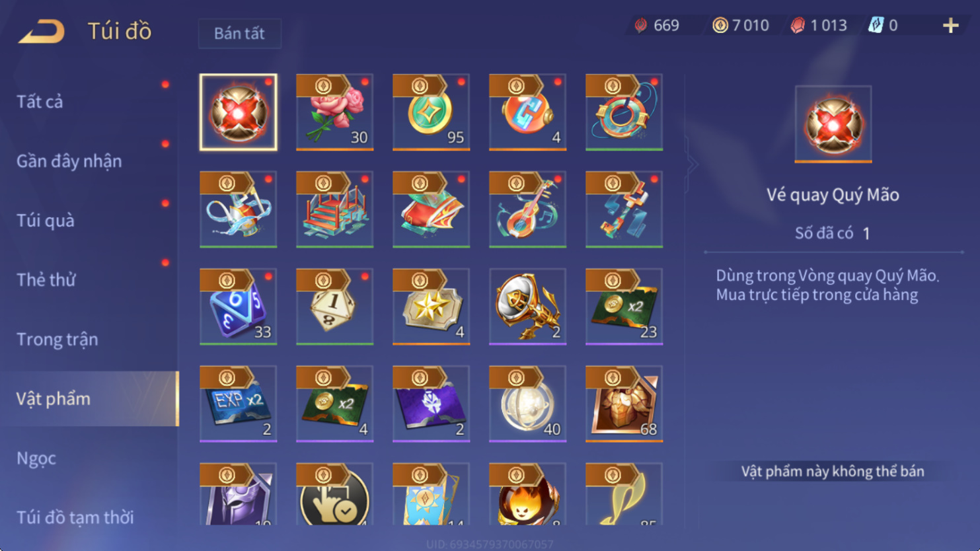Select the white orb item with 40
This screenshot has width=980, height=551.
[527, 404]
